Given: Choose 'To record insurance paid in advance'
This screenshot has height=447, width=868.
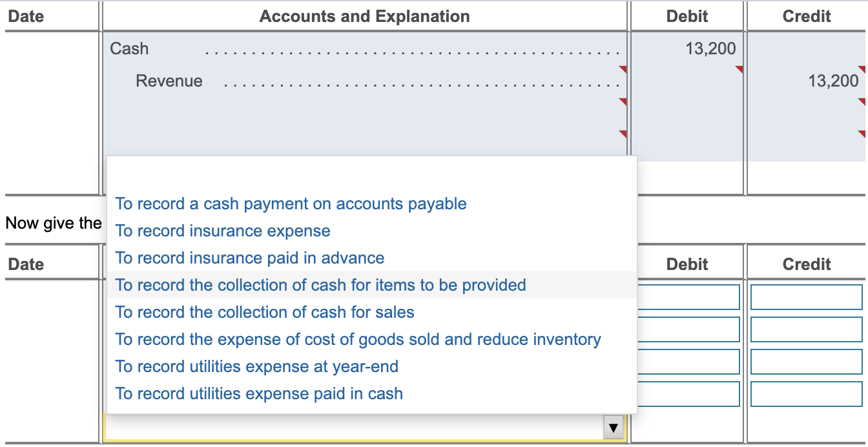Looking at the screenshot, I should (249, 258).
